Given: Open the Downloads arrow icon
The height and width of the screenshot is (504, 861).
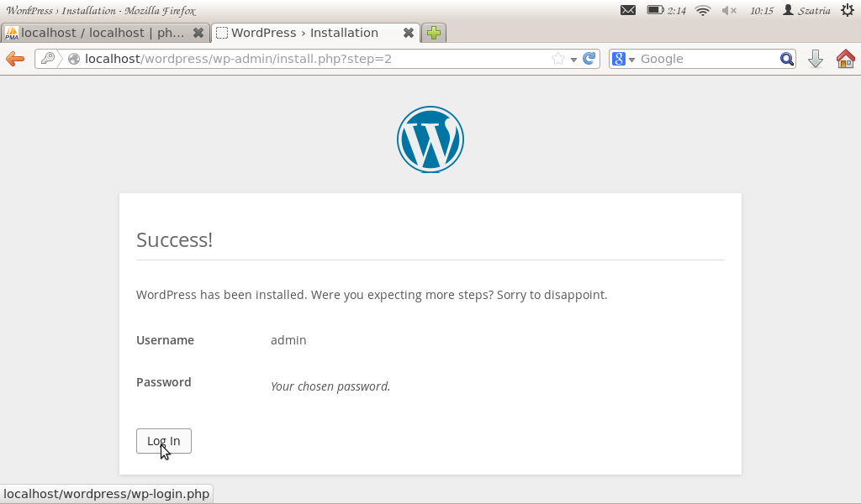Looking at the screenshot, I should [816, 59].
